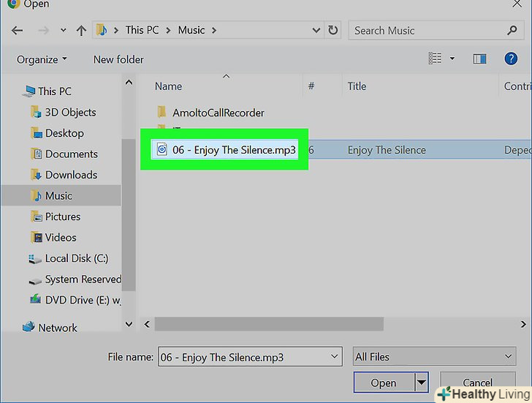Expand chevron after This PC in breadcrumb

pos(168,31)
